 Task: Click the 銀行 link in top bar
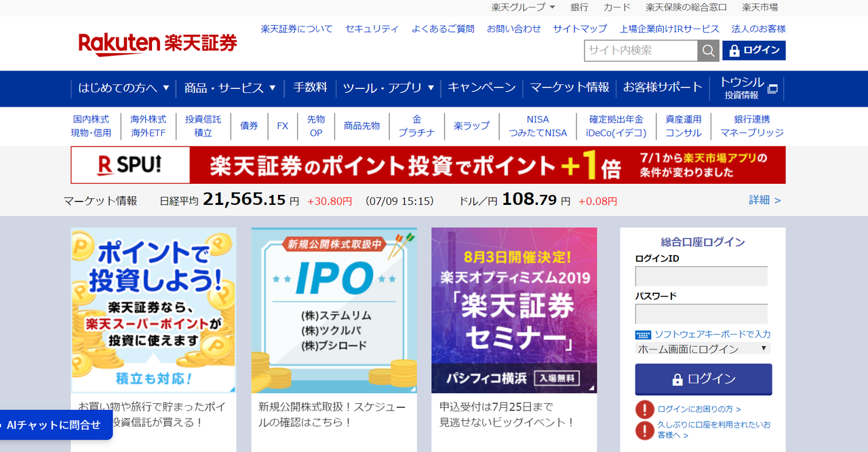coord(579,7)
